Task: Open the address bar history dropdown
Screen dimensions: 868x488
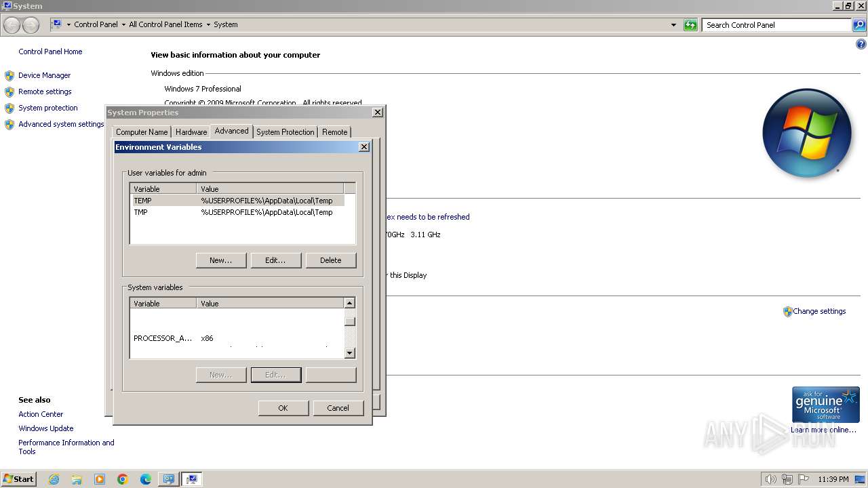Action: pyautogui.click(x=673, y=25)
